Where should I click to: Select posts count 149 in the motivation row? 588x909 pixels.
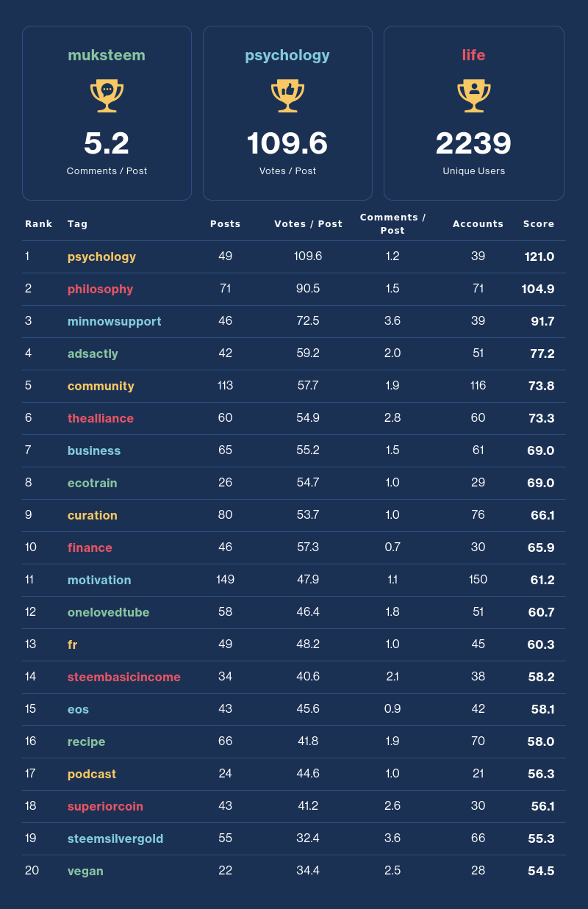click(226, 580)
